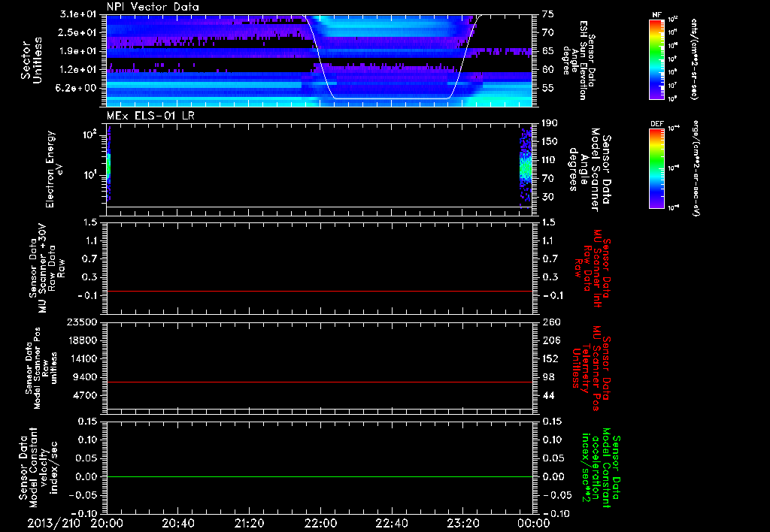The height and width of the screenshot is (532, 770).
Task: Click the '190' scanner angle tick value
Action: pos(549,123)
